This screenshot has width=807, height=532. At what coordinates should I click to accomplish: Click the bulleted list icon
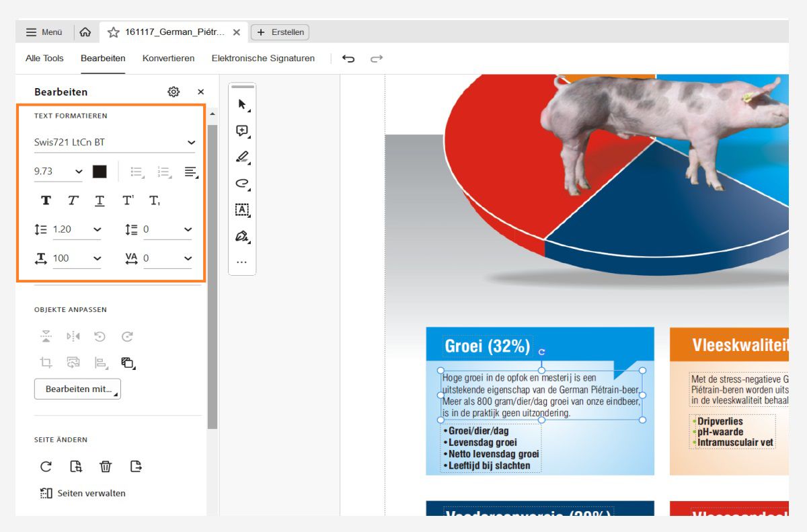137,172
